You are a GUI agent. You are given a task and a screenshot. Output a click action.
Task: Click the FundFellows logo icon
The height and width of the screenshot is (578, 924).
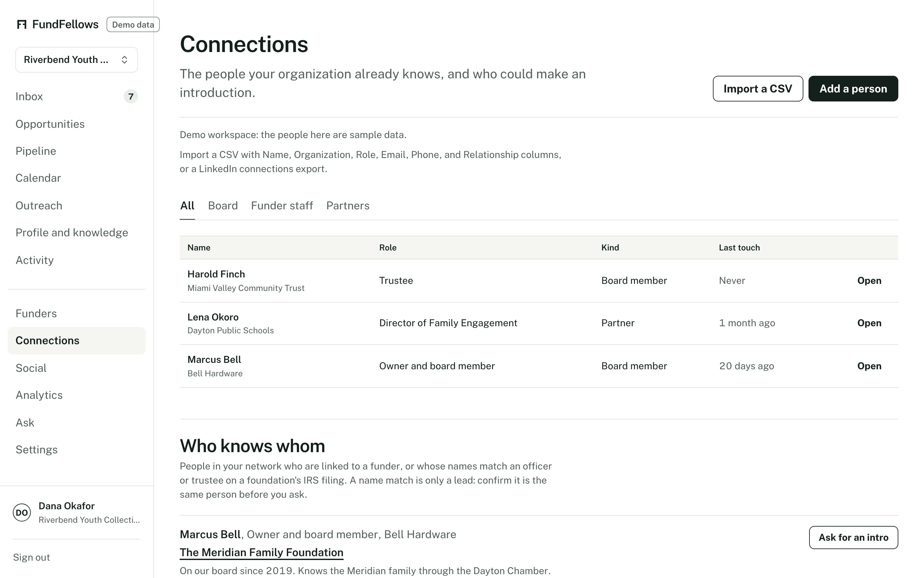pos(22,24)
